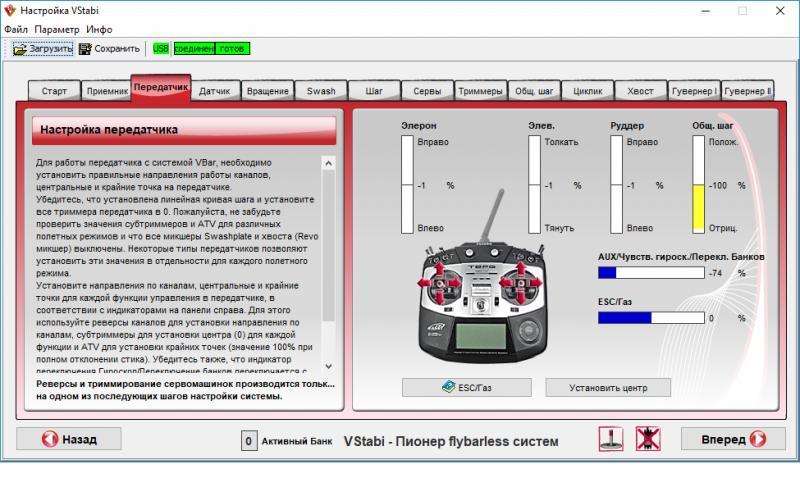Switch to the Swash tab
The image size is (800, 478).
(321, 91)
